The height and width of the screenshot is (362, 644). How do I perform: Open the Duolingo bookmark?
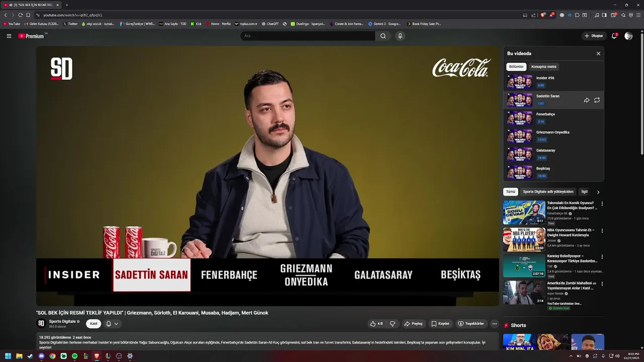click(x=308, y=24)
